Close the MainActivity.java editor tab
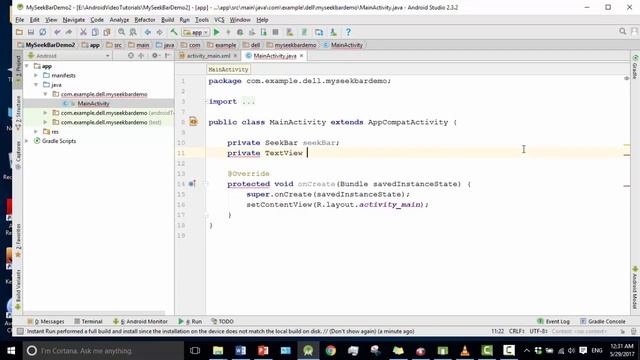640x360 pixels. (302, 56)
